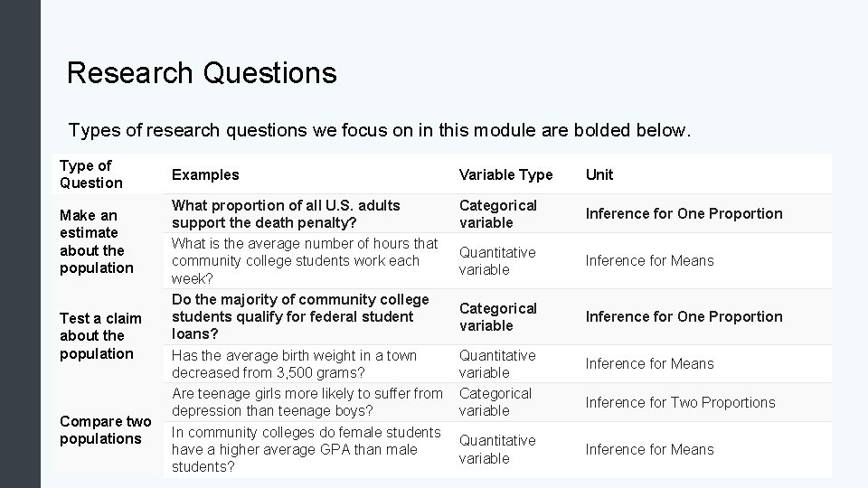The height and width of the screenshot is (488, 868).
Task: Select 'Test a claim about the population' cell
Action: point(99,335)
